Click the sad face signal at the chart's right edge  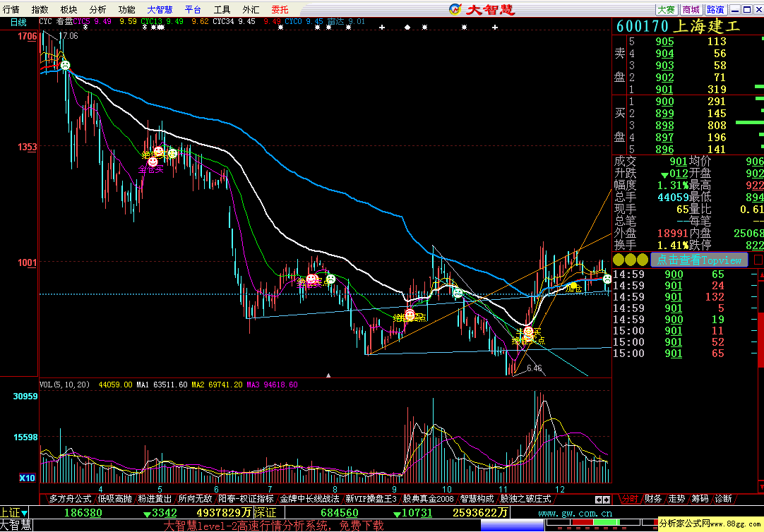point(607,279)
